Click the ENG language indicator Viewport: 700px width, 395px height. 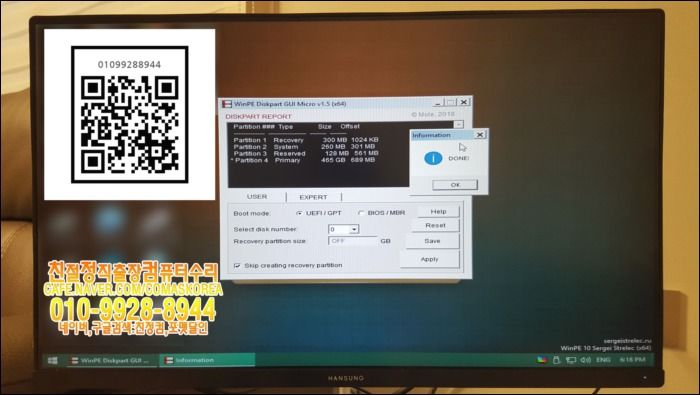point(603,360)
